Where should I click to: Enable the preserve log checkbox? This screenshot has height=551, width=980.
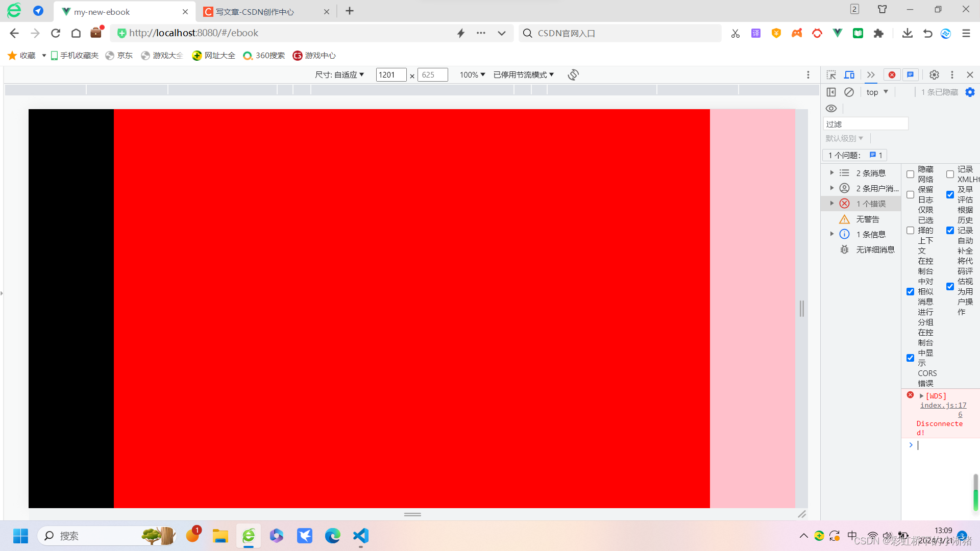[x=910, y=195]
